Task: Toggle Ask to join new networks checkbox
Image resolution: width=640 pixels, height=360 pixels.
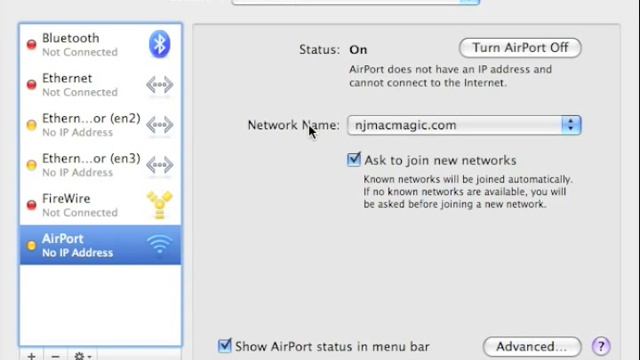Action: (x=354, y=159)
